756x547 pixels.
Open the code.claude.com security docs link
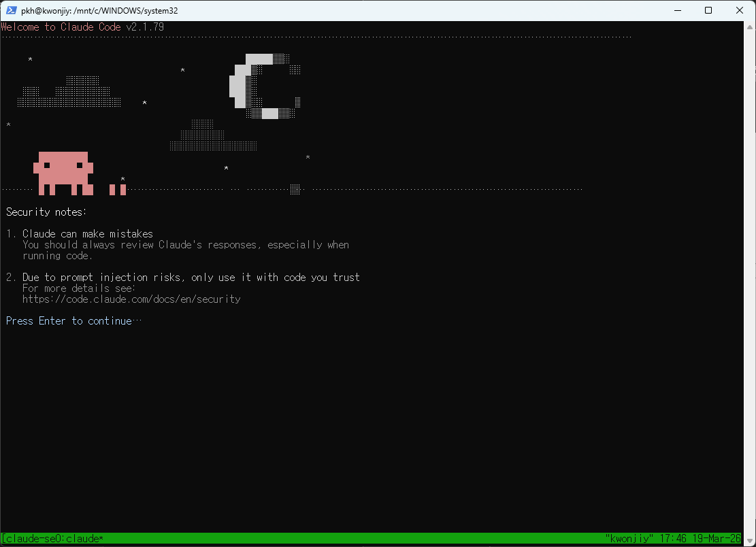pos(131,299)
